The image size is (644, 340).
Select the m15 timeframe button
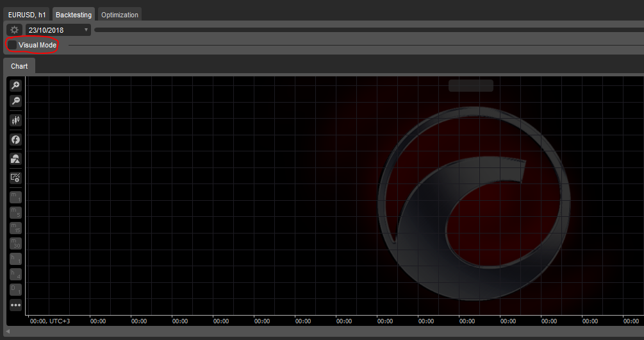click(15, 228)
